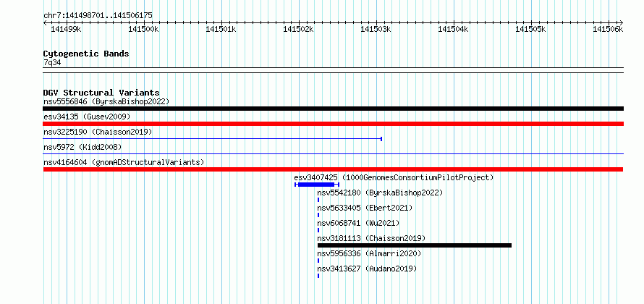Select the nsv5972 (Kidd2008) label
Image resolution: width=644 pixels, height=304 pixels.
[x=82, y=147]
